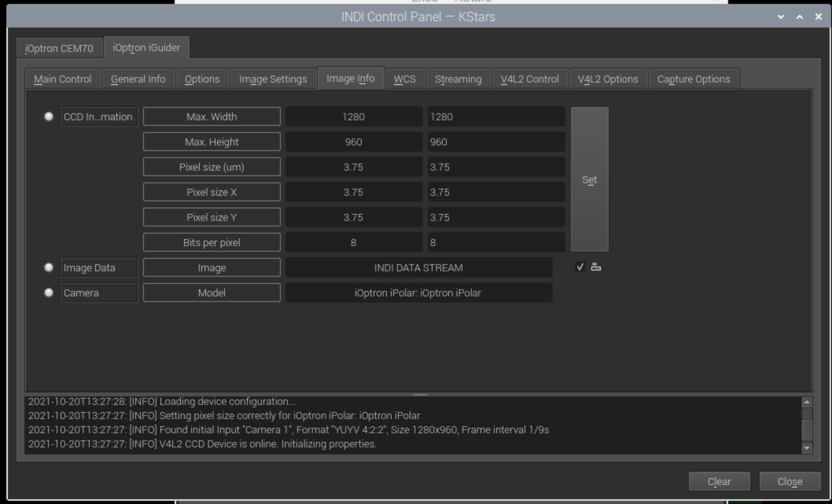This screenshot has width=832, height=504.
Task: Toggle the Image Data enable checkbox
Action: [580, 267]
